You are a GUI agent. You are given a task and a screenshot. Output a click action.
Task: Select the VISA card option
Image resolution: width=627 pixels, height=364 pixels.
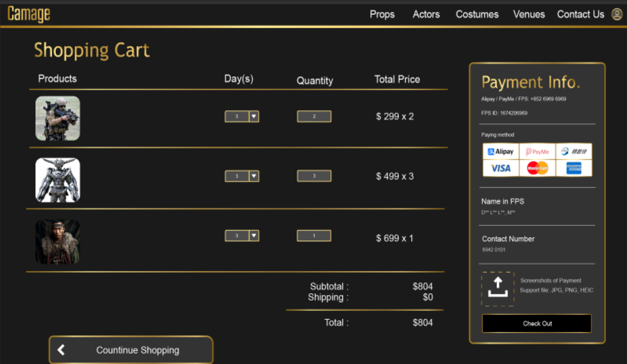[500, 168]
